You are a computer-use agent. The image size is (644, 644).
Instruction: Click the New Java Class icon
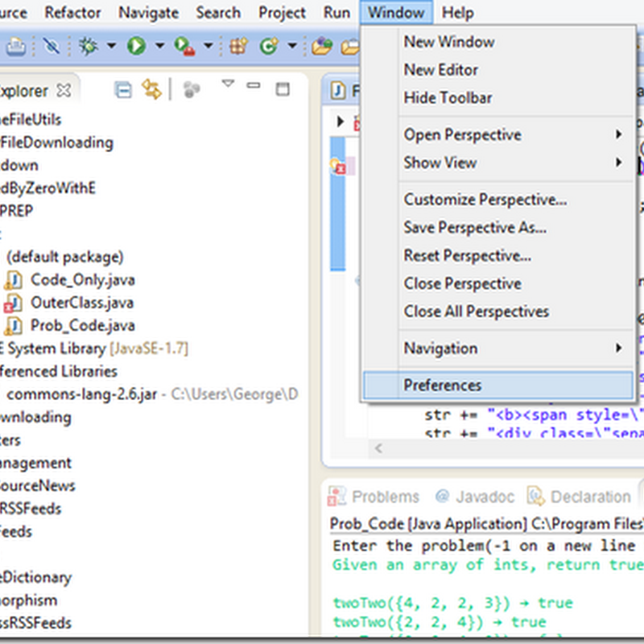[x=269, y=46]
